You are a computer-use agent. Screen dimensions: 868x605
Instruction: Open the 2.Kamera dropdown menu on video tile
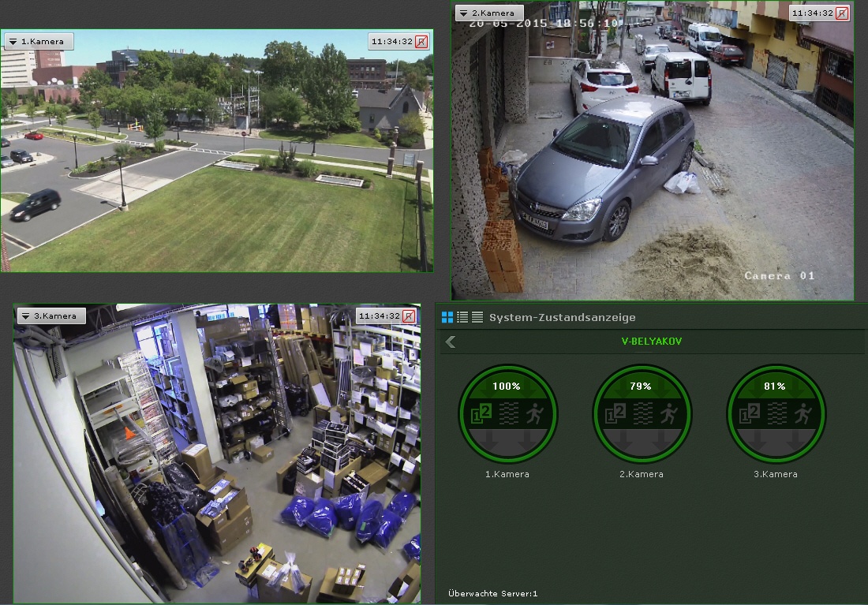point(489,13)
